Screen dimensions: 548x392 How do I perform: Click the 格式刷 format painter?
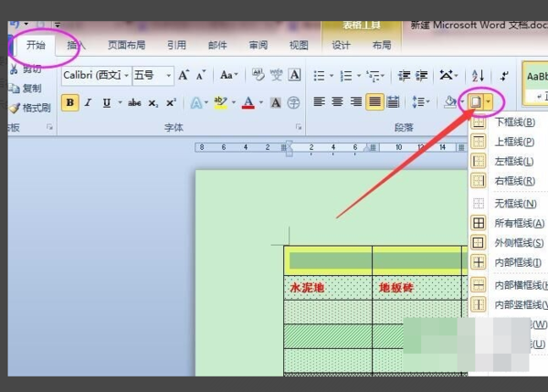tap(30, 108)
